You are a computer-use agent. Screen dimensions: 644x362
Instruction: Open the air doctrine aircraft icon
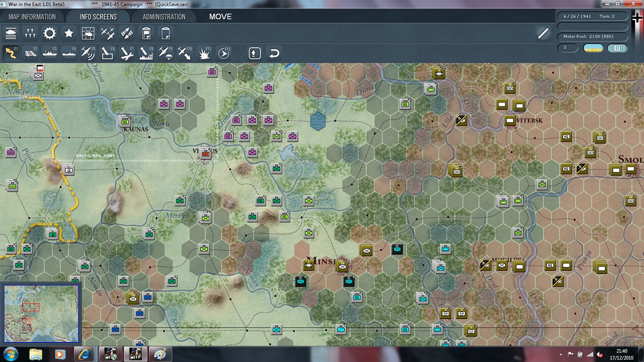tap(108, 33)
